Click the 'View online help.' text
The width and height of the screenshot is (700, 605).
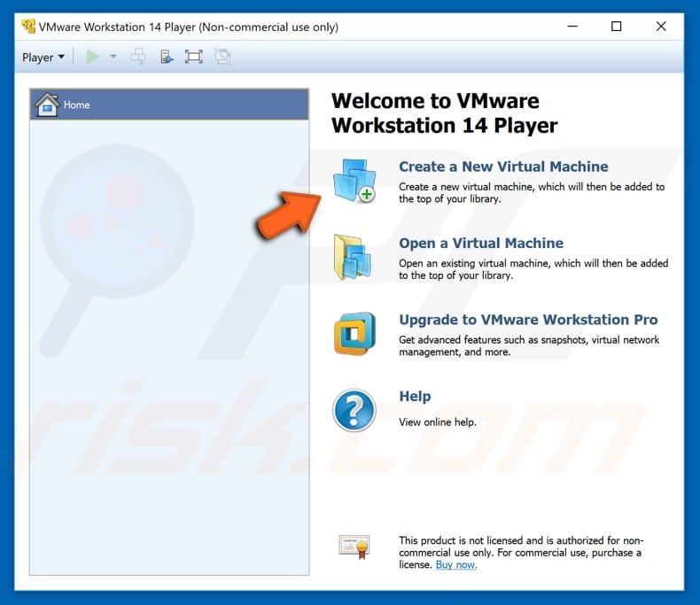click(x=438, y=422)
